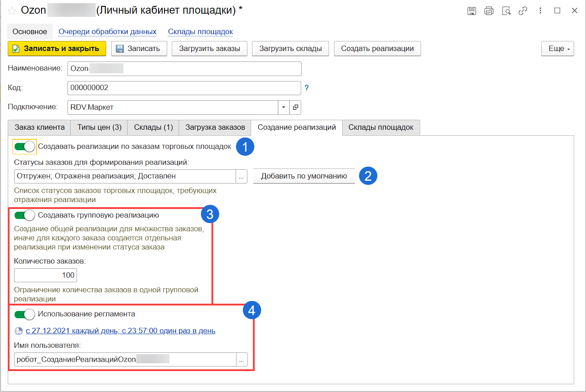Open Склады площадок link in the navigation bar
Viewport: 586px width, 392px height.
click(x=200, y=32)
